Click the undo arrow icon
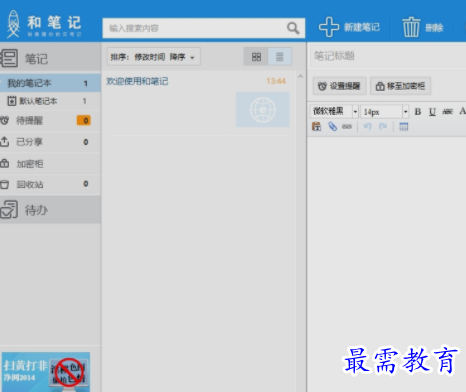466x392 pixels. (x=367, y=127)
